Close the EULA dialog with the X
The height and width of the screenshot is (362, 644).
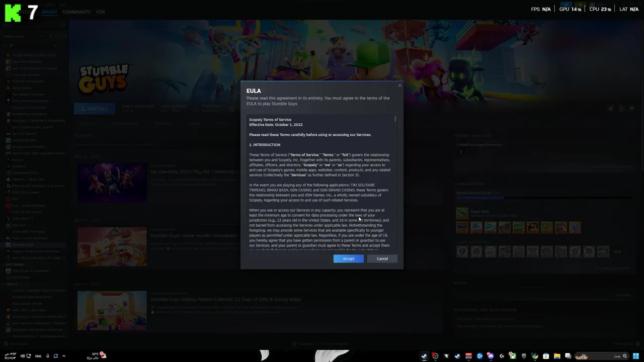pyautogui.click(x=399, y=85)
